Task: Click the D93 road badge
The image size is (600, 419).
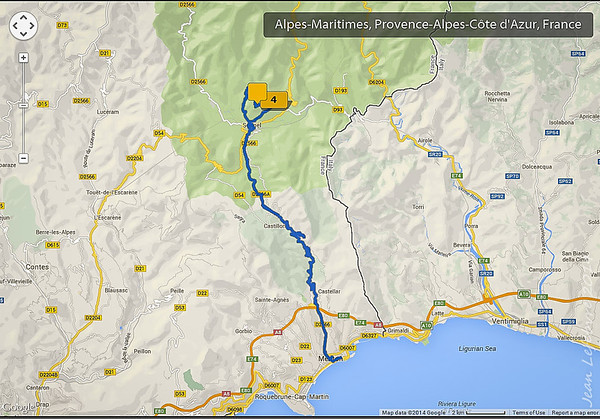Action: pyautogui.click(x=338, y=110)
